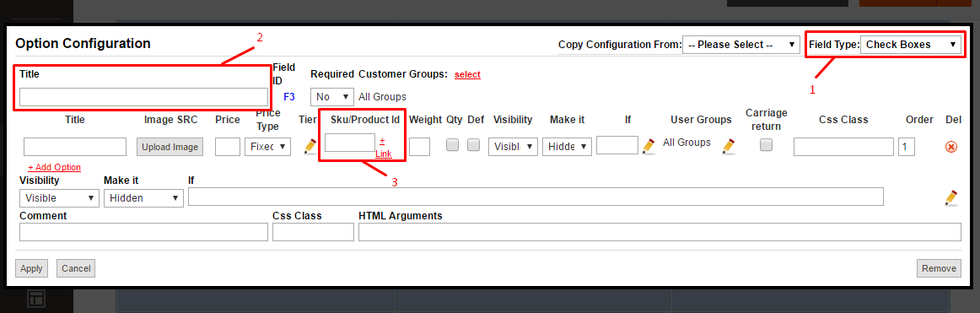Click Customer Groups select link
980x313 pixels.
point(467,74)
